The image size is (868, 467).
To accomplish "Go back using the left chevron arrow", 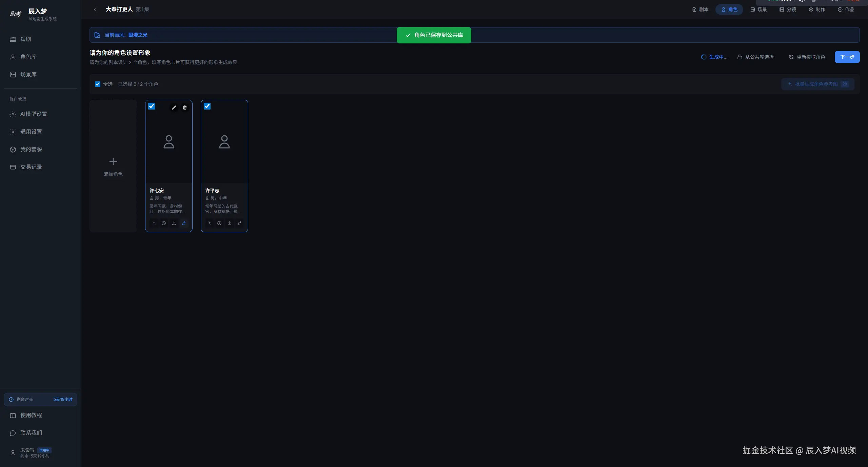I will click(95, 9).
